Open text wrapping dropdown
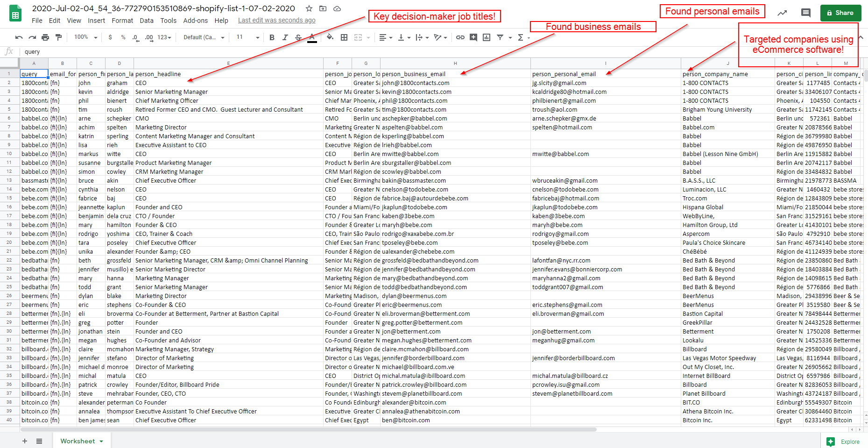Screen dimensions: 868x448 pos(422,37)
